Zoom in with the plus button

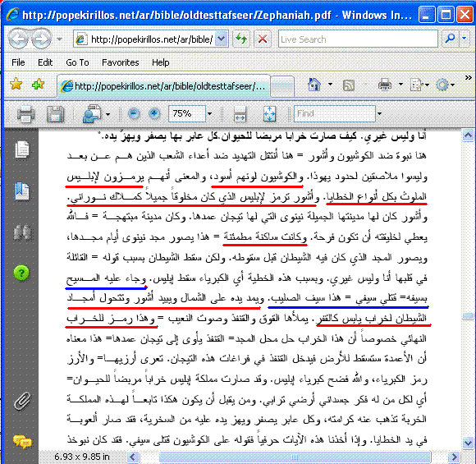tap(154, 114)
